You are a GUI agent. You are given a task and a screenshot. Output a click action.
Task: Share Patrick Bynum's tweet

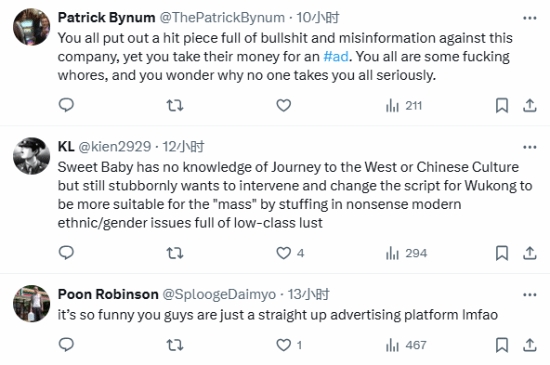click(530, 105)
